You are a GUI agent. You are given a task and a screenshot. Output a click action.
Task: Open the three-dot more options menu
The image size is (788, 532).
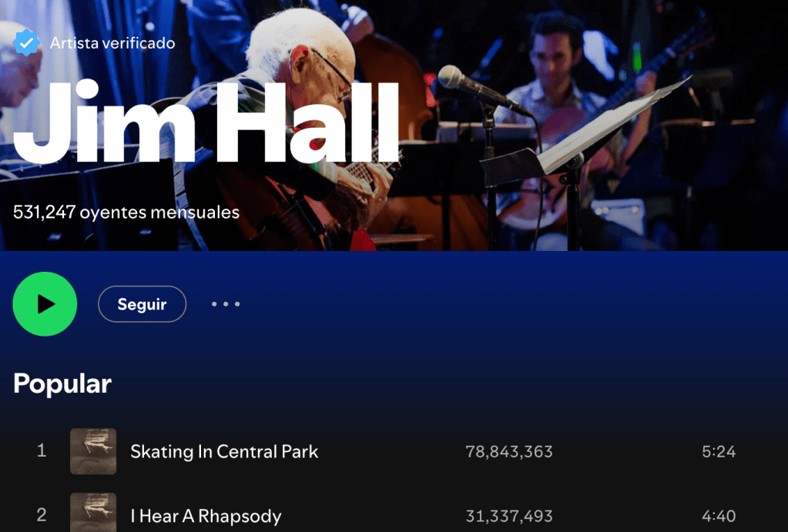click(226, 304)
